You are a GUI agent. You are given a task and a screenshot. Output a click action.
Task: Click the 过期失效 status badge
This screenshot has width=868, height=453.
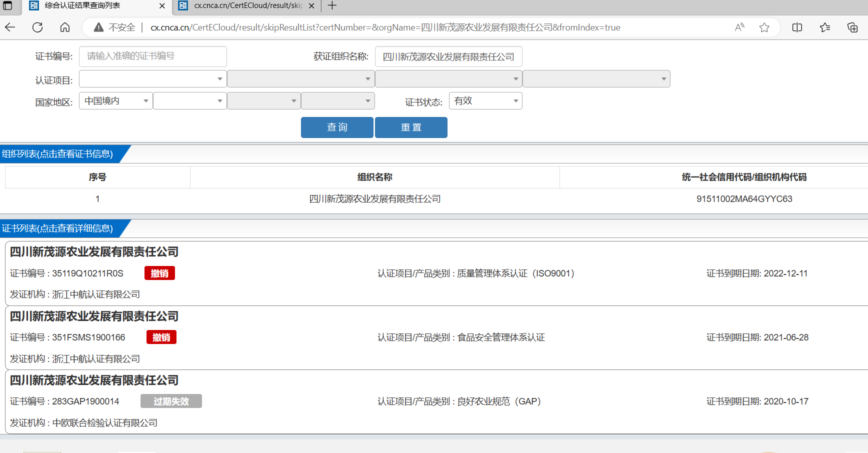tap(171, 401)
